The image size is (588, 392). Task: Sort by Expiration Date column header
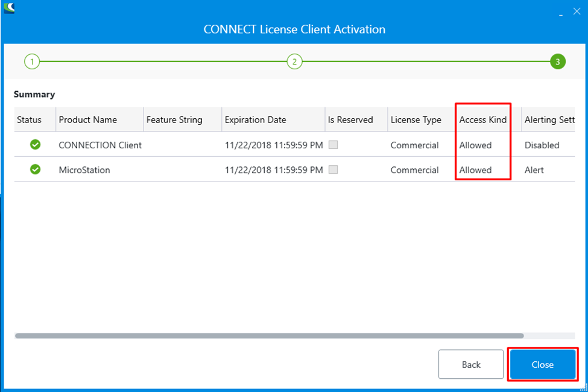[273, 119]
